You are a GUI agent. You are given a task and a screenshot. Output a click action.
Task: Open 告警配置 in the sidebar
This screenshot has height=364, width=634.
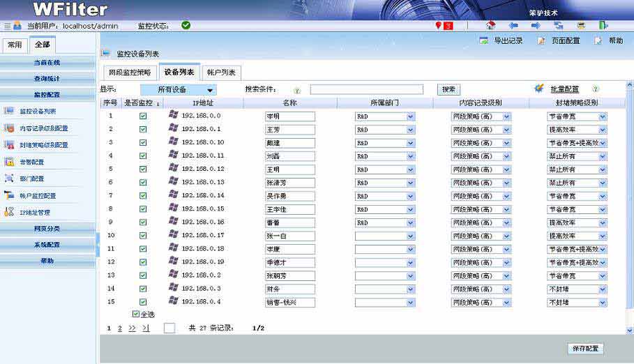click(31, 162)
